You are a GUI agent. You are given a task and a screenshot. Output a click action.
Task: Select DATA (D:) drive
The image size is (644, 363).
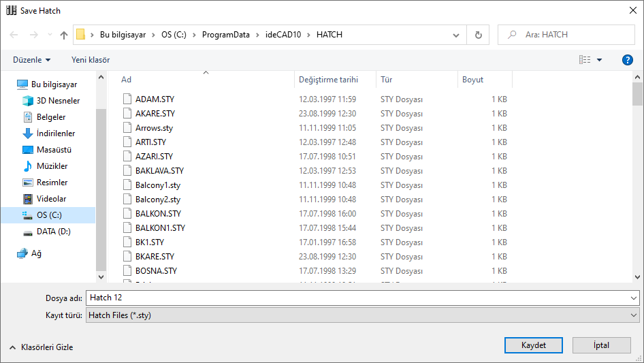53,232
